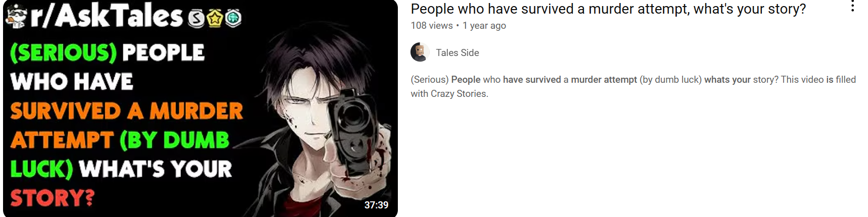Click the Tales Side channel avatar
868x217 pixels.
click(420, 52)
